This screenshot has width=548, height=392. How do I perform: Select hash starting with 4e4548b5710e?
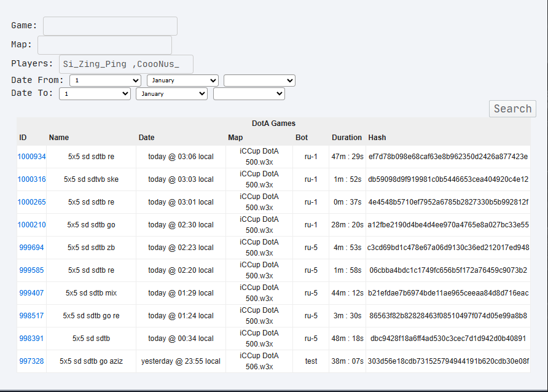448,202
